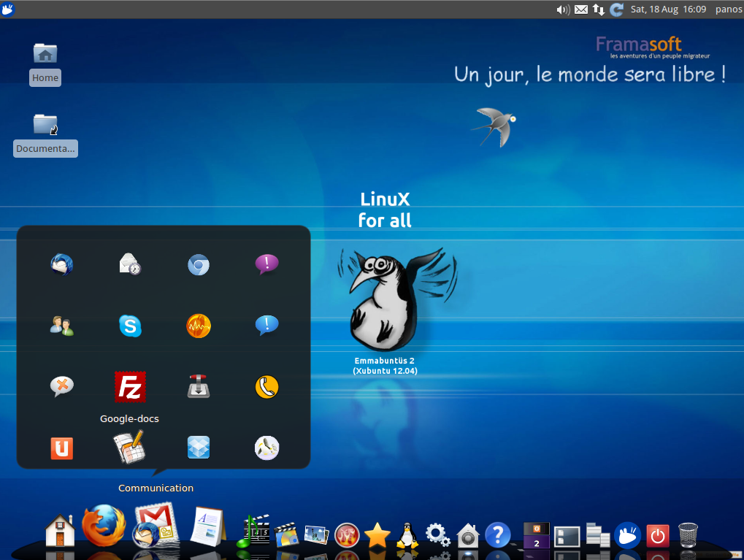Open the XChat speech bubble icon
The image size is (744, 560).
pyautogui.click(x=61, y=387)
